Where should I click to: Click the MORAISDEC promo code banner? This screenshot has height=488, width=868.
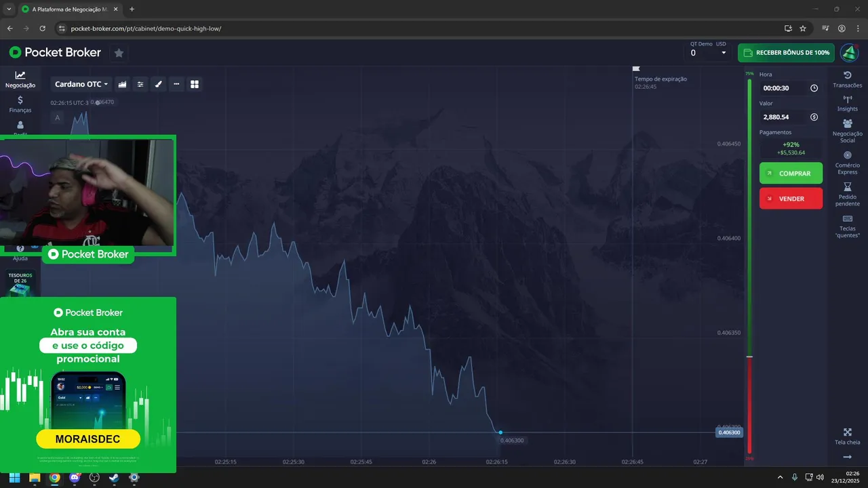88,439
